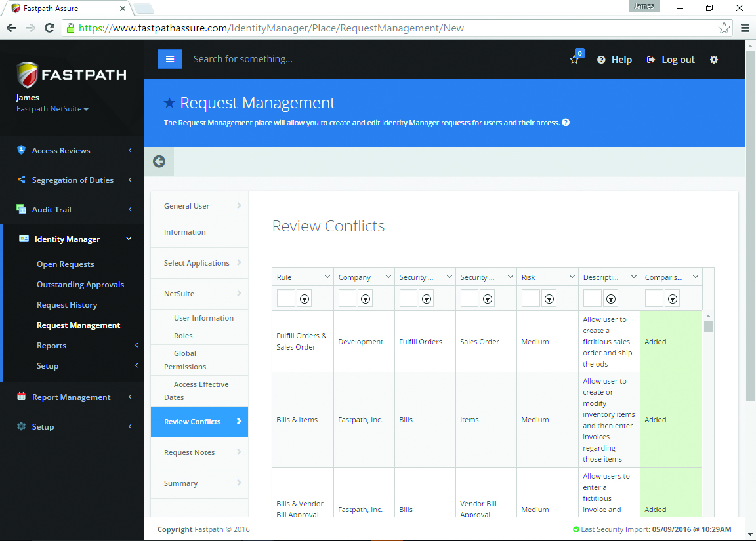Open the Company column header dropdown

click(388, 277)
